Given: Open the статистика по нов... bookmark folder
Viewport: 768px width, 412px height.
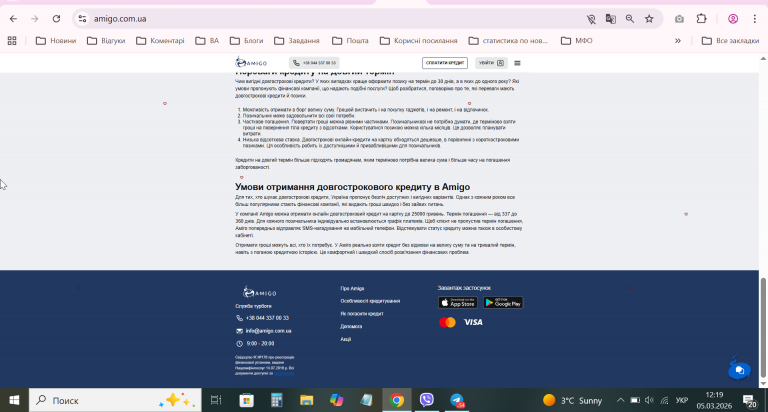Looking at the screenshot, I should 508,41.
